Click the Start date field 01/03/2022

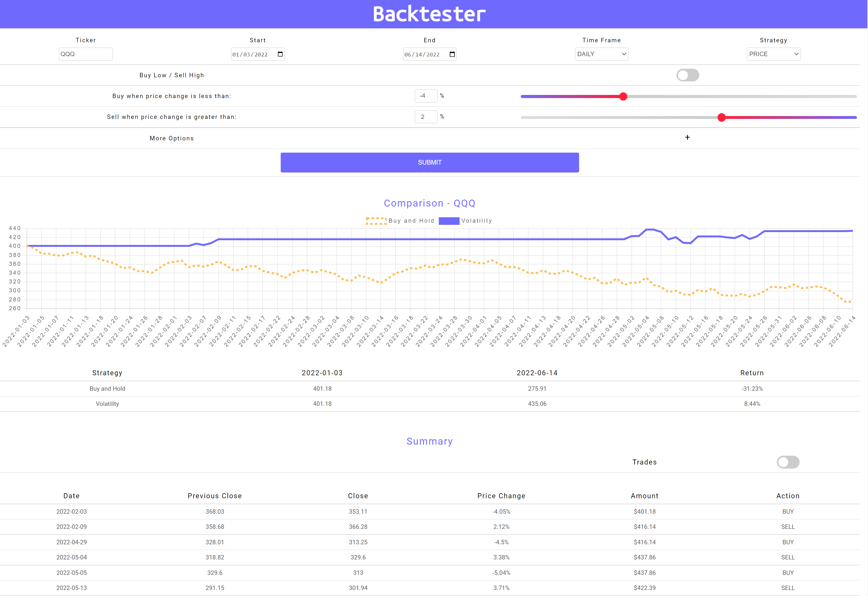point(258,54)
